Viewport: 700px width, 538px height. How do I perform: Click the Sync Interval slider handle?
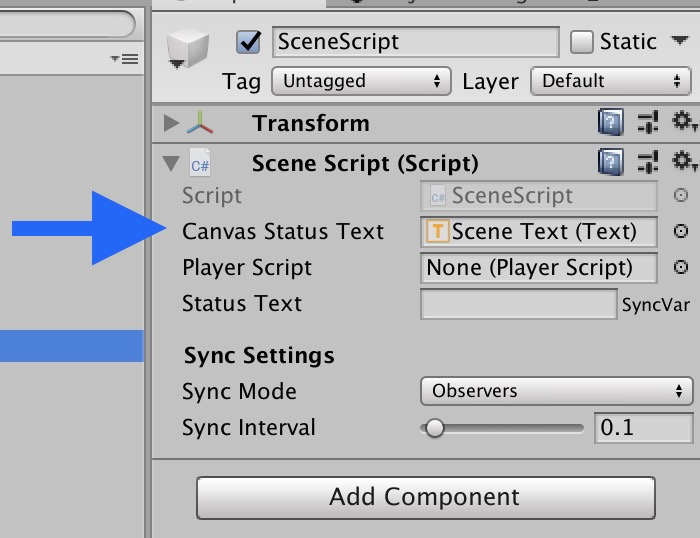click(x=434, y=428)
